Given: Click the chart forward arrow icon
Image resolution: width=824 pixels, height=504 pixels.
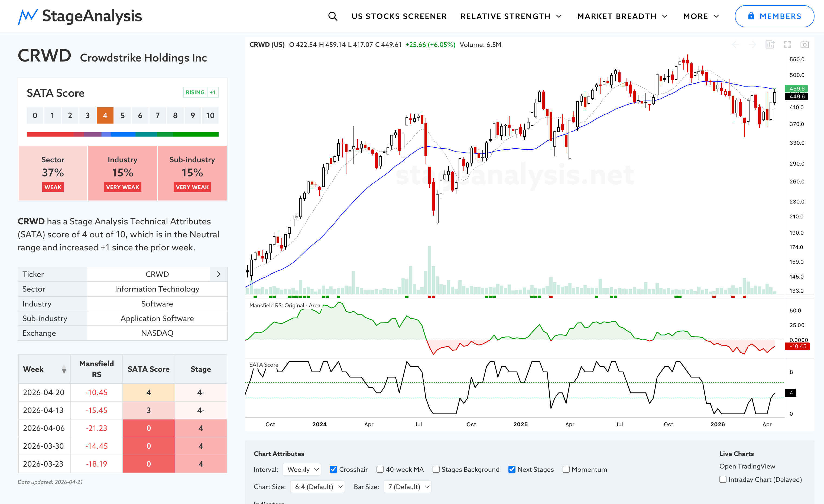Looking at the screenshot, I should coord(752,44).
